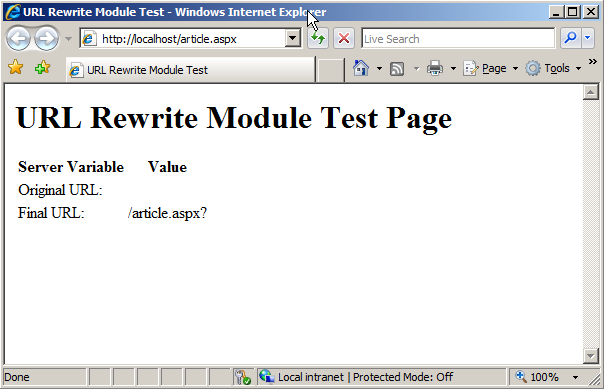Open search provider options dropdown arrow
This screenshot has width=604, height=389.
click(588, 39)
